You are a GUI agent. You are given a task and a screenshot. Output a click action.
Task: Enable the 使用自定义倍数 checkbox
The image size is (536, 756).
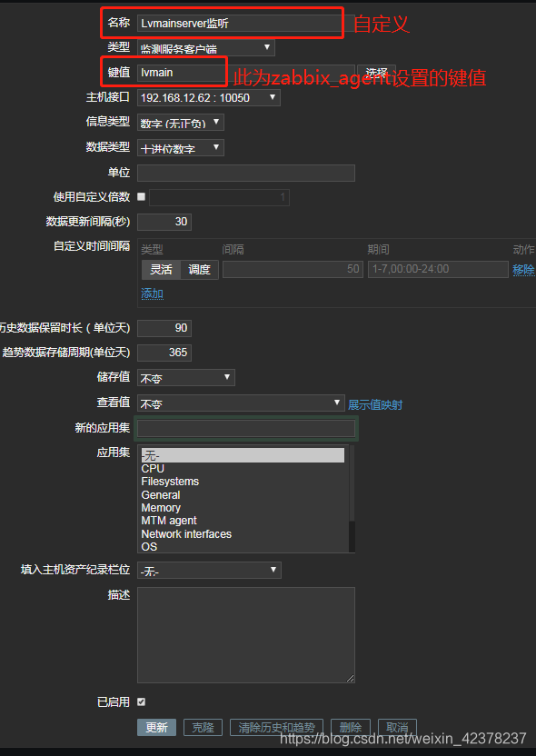coord(141,196)
